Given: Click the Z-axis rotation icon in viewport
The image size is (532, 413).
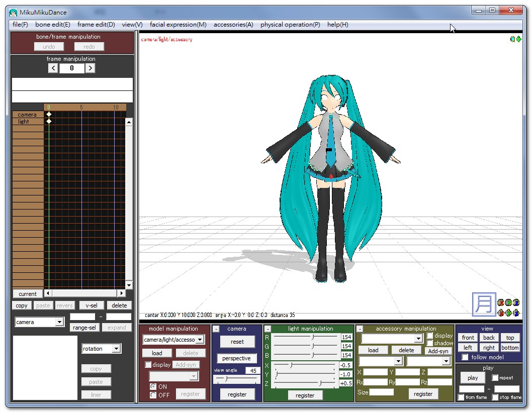Looking at the screenshot, I should [516, 302].
